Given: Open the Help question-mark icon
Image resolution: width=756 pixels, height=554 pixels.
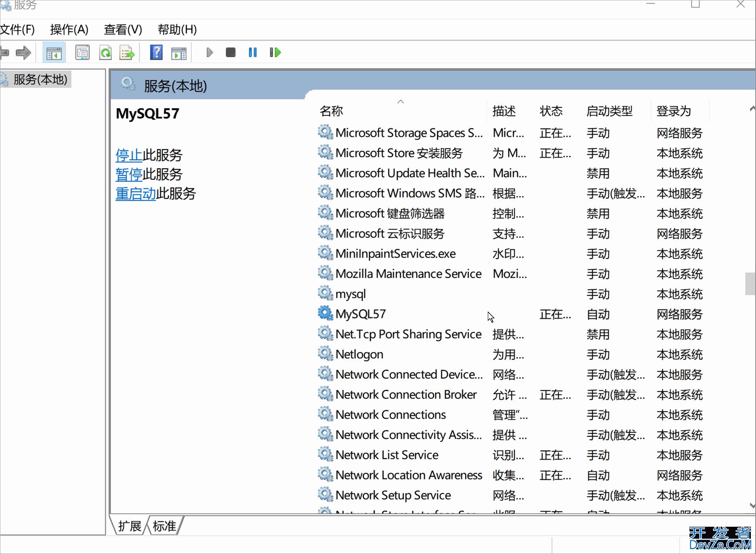Looking at the screenshot, I should (156, 52).
